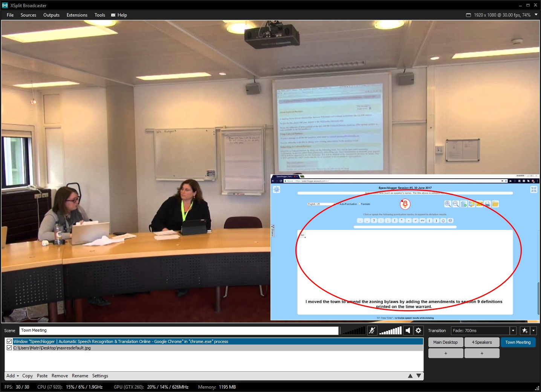Click the Scene name input field
This screenshot has width=541, height=392.
[179, 331]
